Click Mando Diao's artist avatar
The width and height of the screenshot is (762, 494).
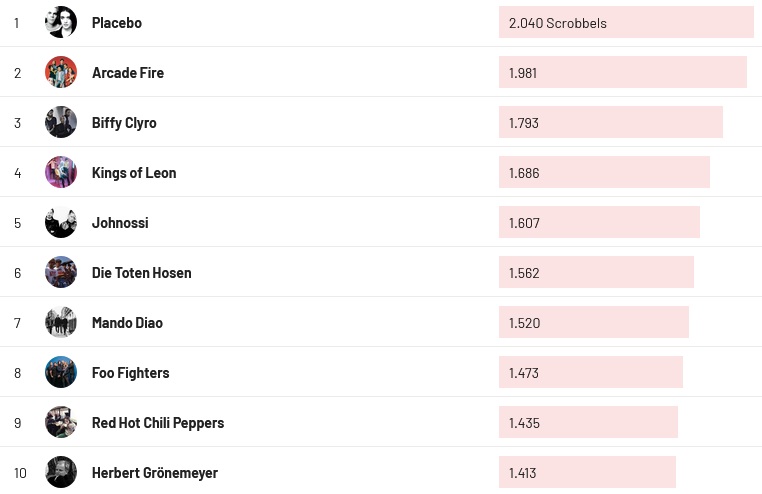tap(61, 322)
